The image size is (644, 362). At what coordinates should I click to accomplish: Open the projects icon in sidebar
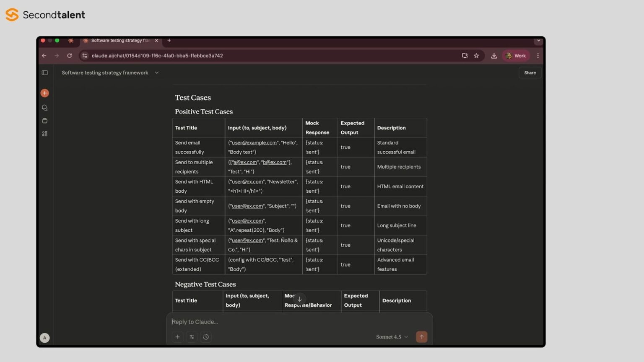click(44, 121)
